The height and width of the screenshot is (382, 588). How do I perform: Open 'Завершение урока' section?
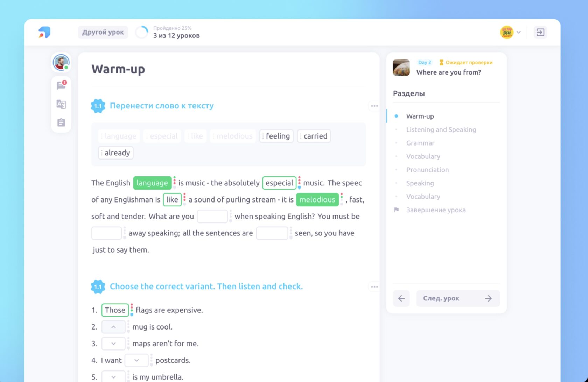436,210
